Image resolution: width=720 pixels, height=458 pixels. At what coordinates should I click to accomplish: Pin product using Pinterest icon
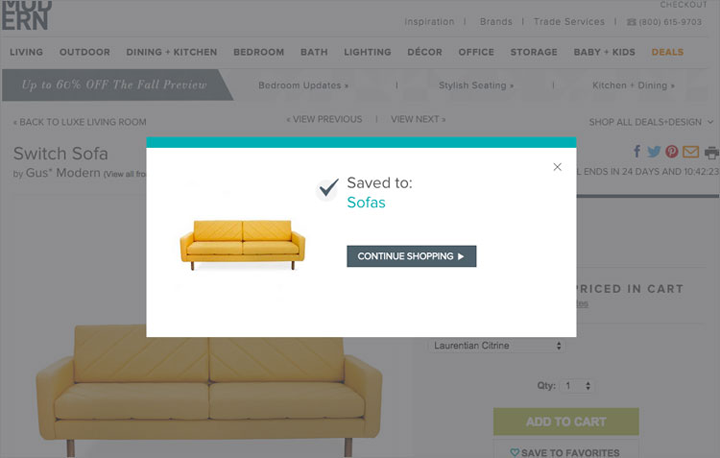(672, 152)
